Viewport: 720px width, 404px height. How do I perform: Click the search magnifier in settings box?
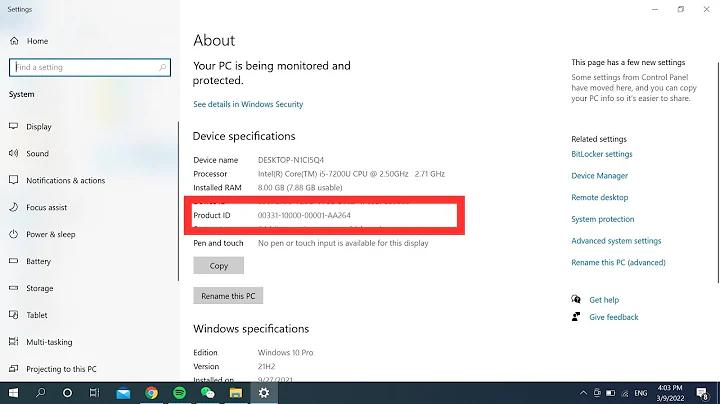click(x=162, y=67)
